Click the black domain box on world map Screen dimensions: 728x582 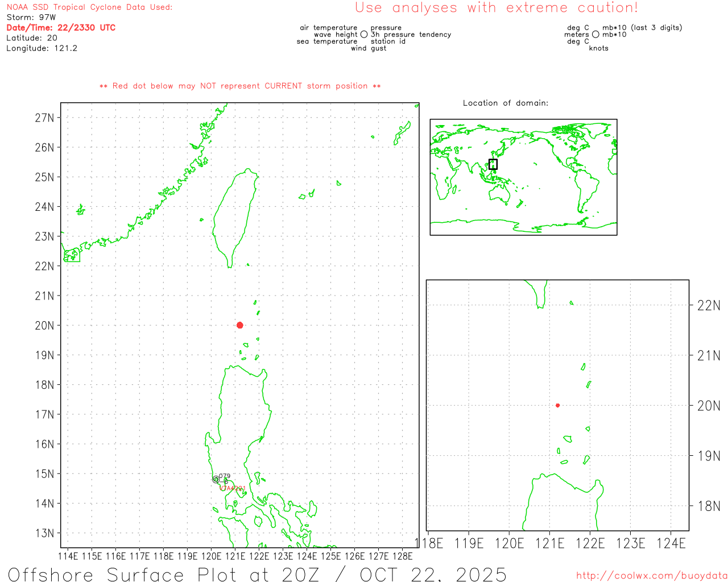click(493, 164)
